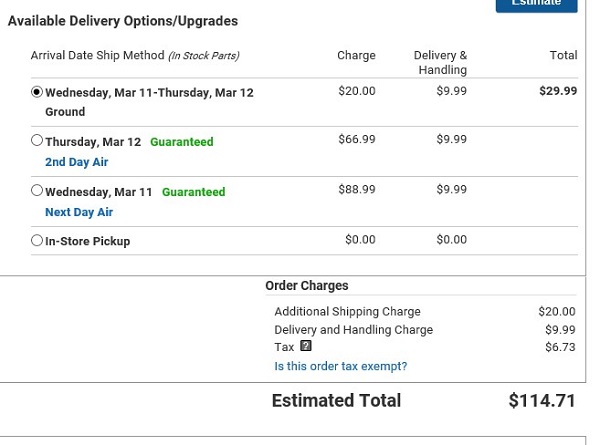Viewport: 600px width, 445px height.
Task: Click the $66.99 charge for 2nd Day Air
Action: tap(357, 139)
